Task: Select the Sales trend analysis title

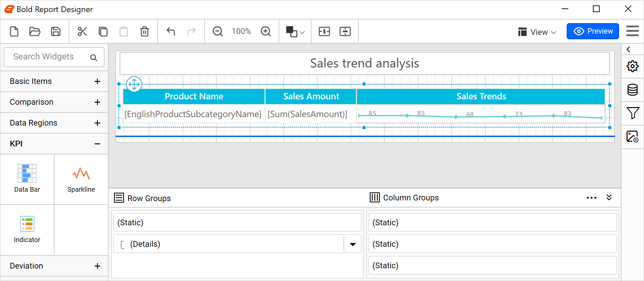Action: tap(365, 63)
